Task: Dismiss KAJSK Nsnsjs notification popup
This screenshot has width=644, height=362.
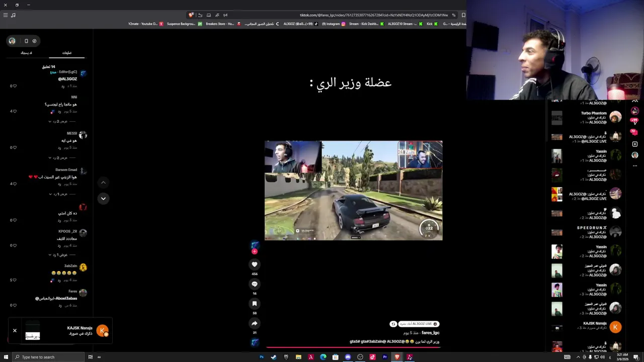Action: click(15, 330)
